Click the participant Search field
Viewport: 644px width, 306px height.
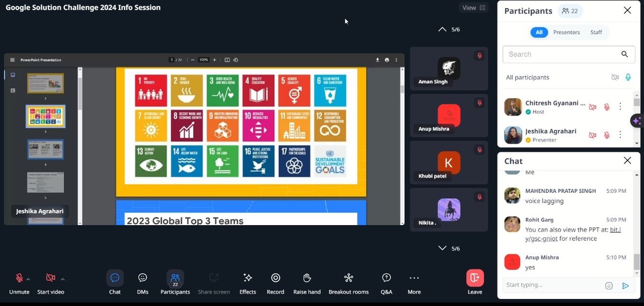(568, 54)
